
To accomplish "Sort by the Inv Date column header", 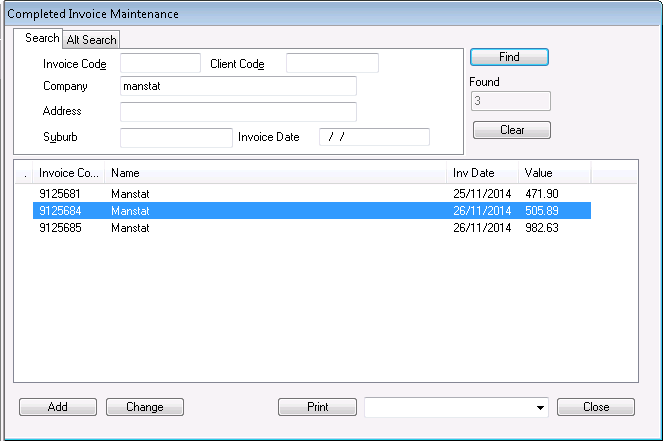I will (x=482, y=173).
